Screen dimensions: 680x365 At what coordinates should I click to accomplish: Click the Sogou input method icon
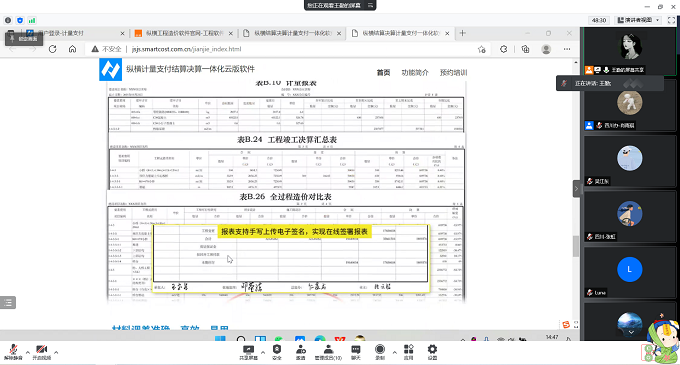tap(566, 324)
